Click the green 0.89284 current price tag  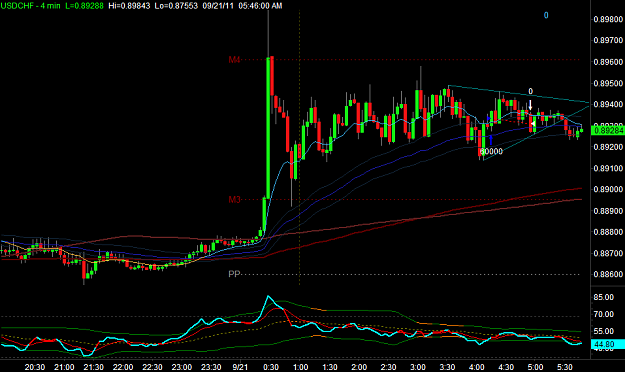pyautogui.click(x=607, y=130)
